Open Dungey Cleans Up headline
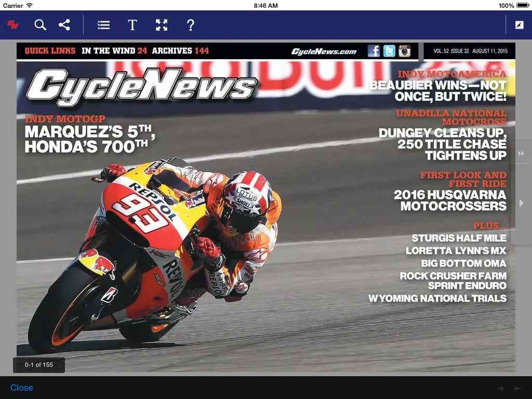 pos(443,144)
